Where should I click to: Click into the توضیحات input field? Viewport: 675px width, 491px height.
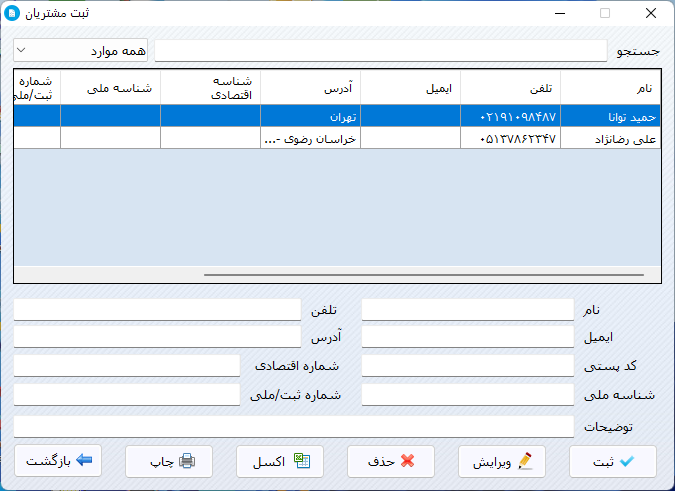294,426
